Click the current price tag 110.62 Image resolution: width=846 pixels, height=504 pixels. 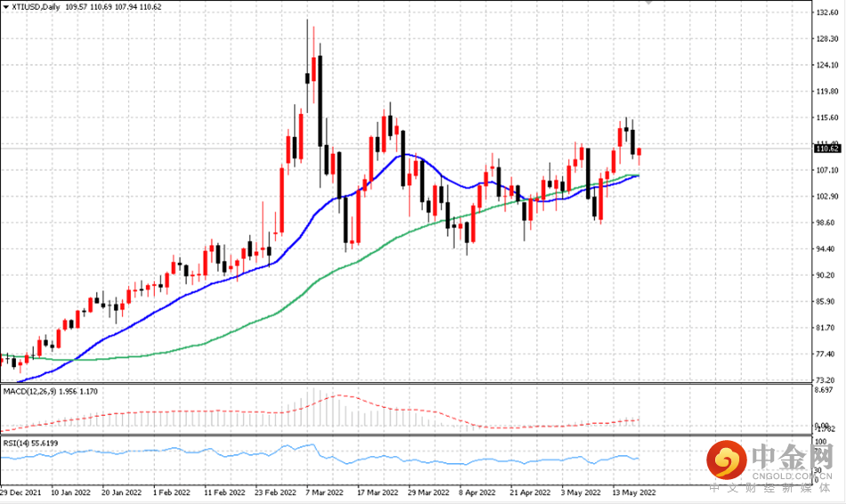coord(826,148)
